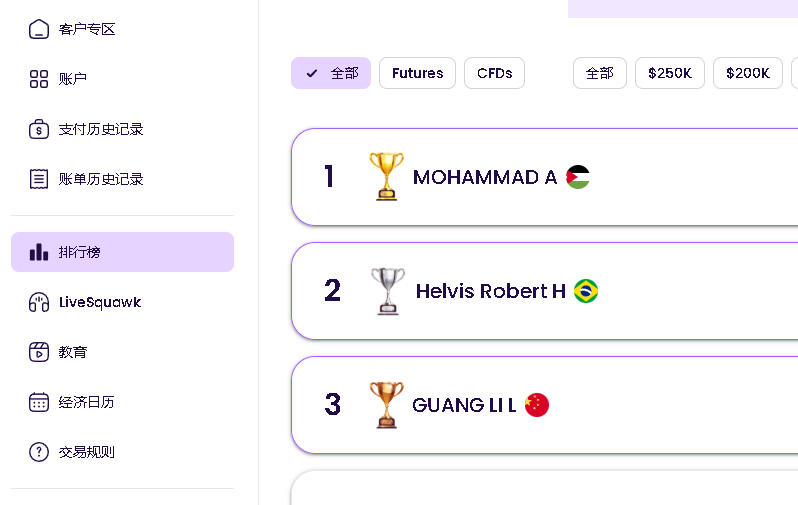Viewport: 798px width, 505px height.
Task: Toggle the checked 全部 product filter
Action: pyautogui.click(x=331, y=73)
